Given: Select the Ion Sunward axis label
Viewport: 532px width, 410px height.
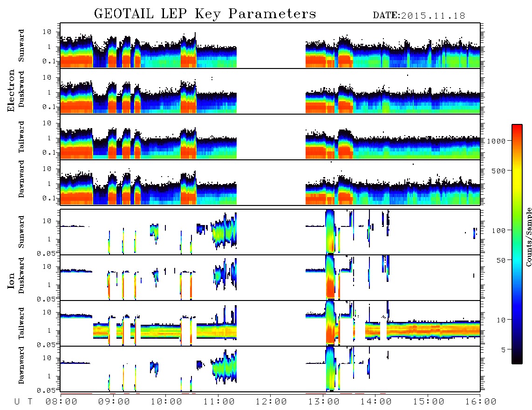Looking at the screenshot, I should 21,232.
